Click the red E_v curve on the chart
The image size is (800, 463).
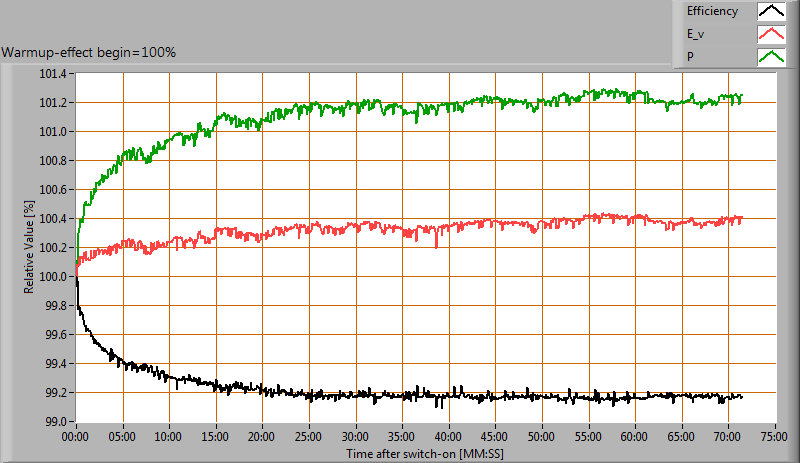(400, 227)
